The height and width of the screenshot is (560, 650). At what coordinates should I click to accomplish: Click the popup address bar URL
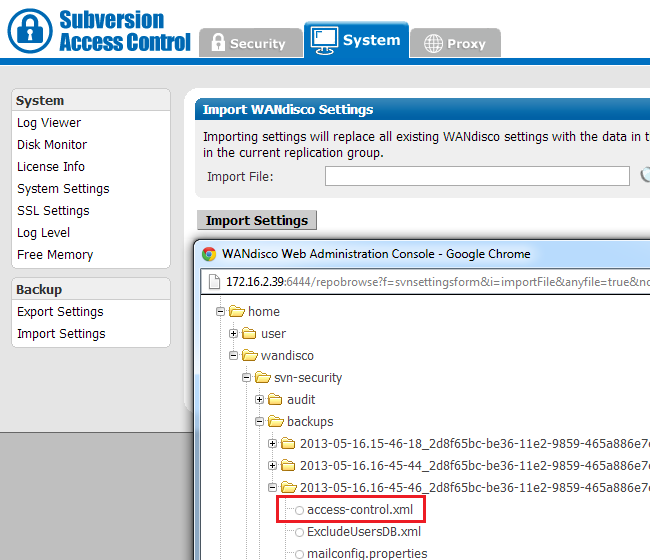(x=438, y=282)
